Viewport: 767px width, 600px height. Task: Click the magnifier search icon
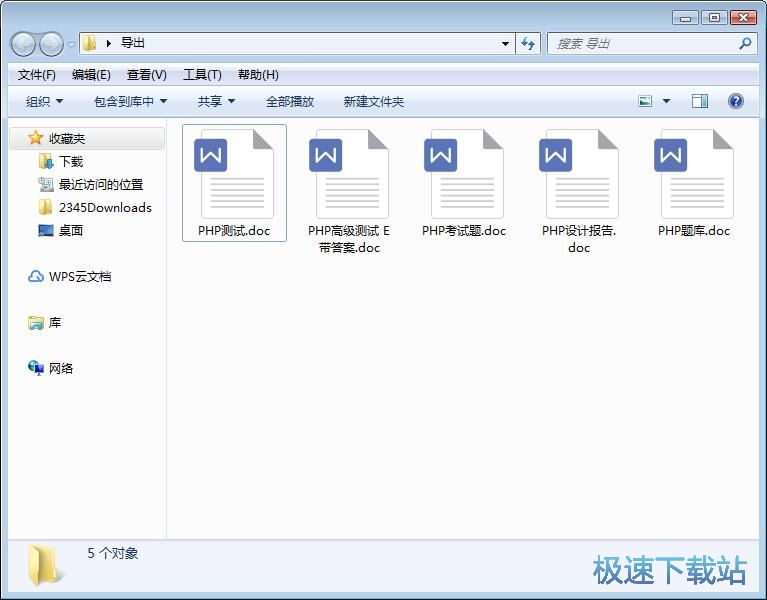pos(745,44)
